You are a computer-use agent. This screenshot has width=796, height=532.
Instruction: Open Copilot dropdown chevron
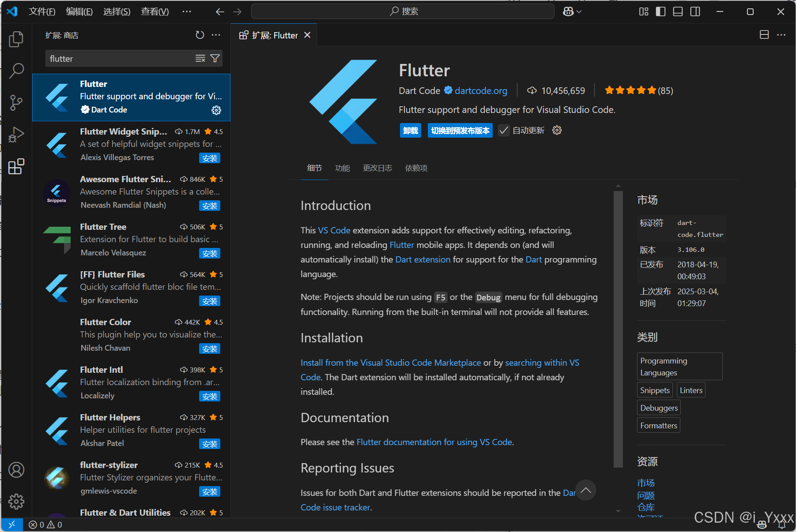tap(579, 11)
